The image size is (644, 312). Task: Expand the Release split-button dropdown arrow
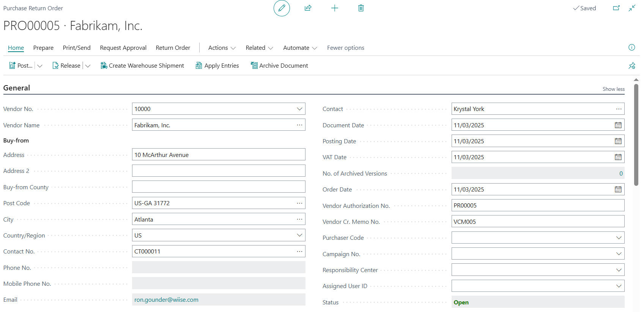88,66
